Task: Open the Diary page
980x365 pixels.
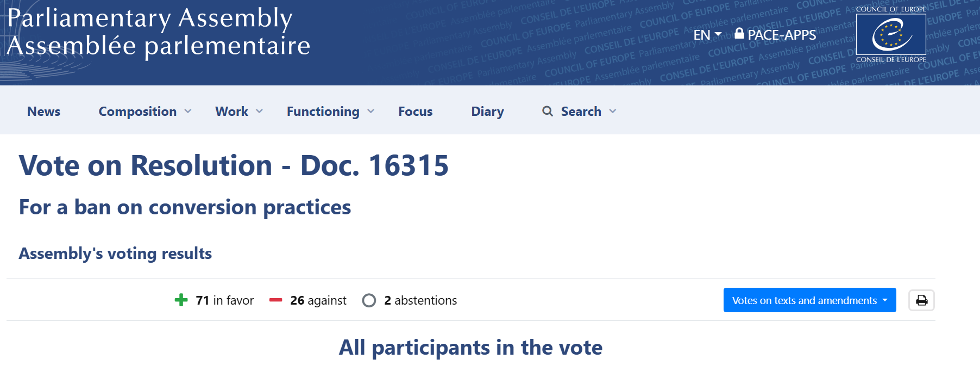Action: point(487,112)
